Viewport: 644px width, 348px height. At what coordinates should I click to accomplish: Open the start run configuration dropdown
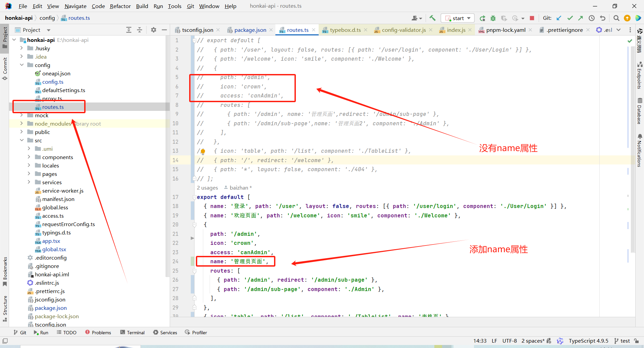[458, 18]
